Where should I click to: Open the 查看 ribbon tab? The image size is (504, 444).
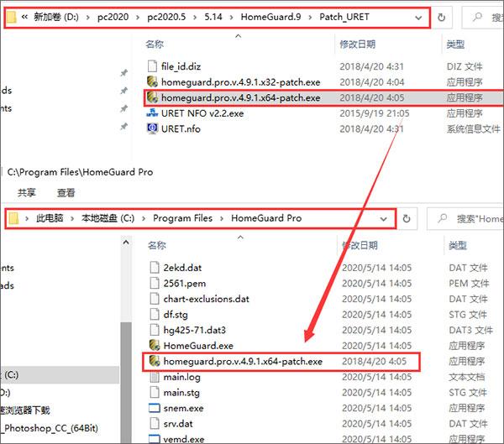tap(66, 192)
